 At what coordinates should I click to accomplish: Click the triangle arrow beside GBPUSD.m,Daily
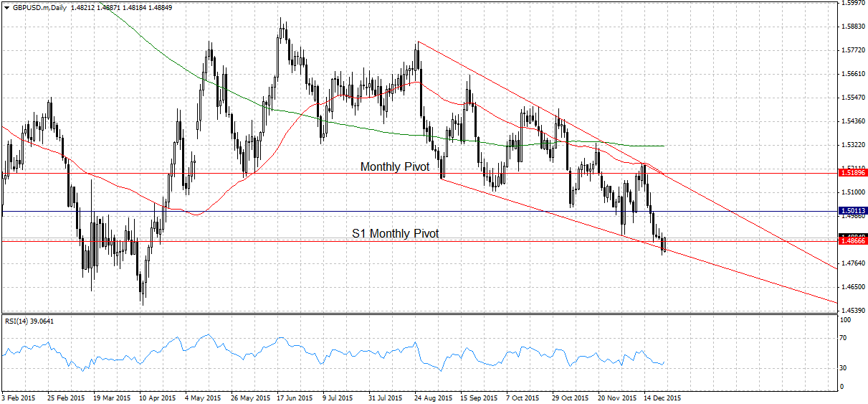point(6,7)
